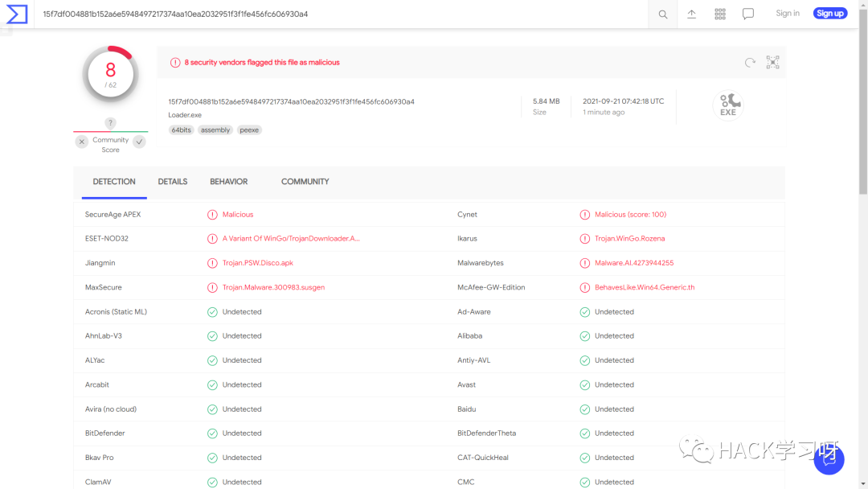Click the McAfee-GW-Edition warning icon
The image size is (868, 489).
coord(584,287)
